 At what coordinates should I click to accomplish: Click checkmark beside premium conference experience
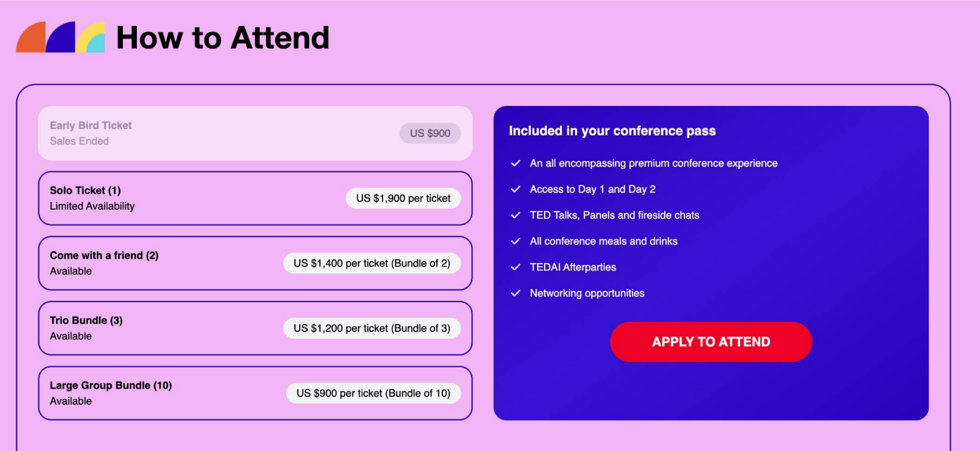click(x=515, y=163)
